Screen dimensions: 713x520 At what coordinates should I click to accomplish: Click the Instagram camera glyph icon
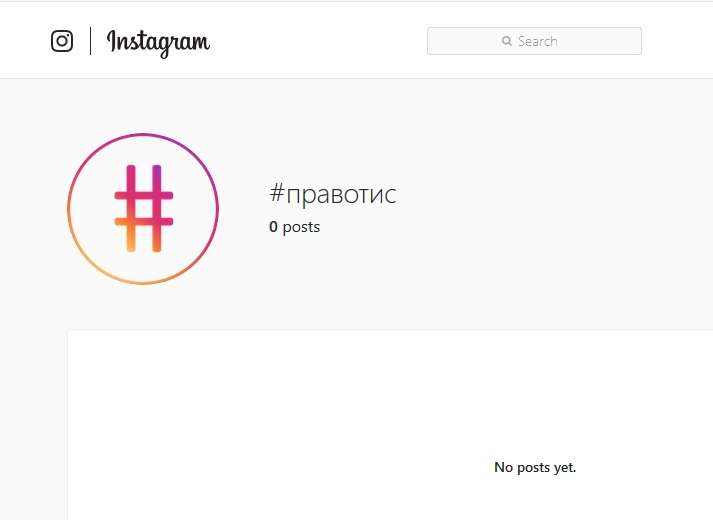tap(62, 41)
